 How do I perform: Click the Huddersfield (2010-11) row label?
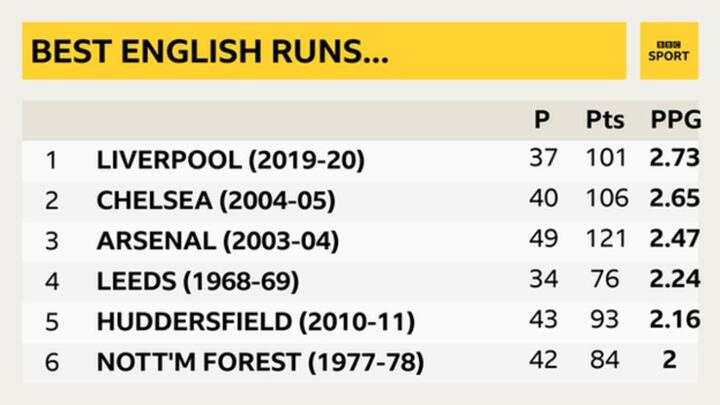point(256,322)
